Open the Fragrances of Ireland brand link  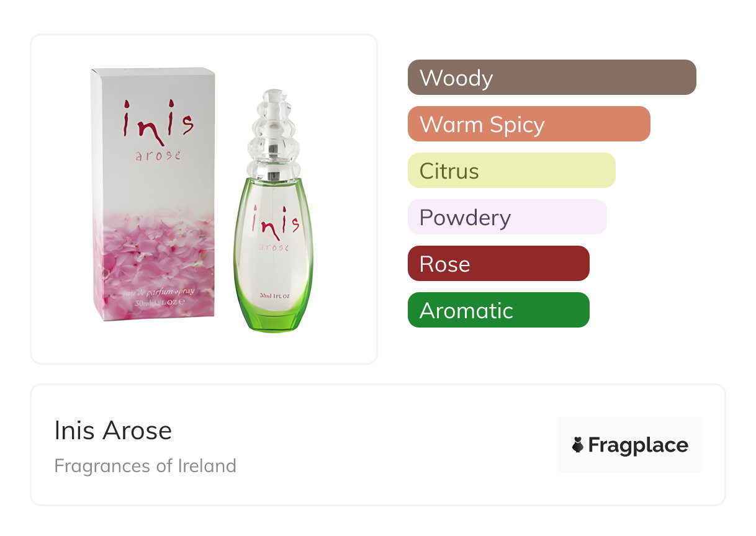point(145,466)
